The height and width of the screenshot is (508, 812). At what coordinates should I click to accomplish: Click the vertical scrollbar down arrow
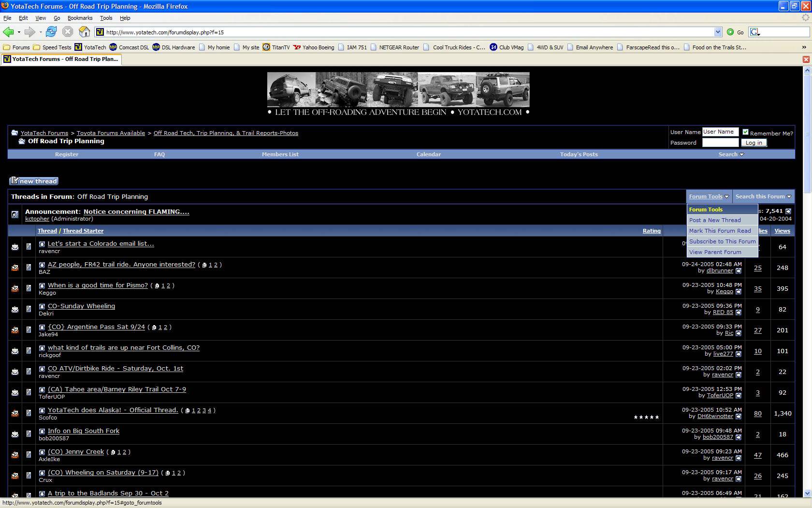pyautogui.click(x=807, y=493)
